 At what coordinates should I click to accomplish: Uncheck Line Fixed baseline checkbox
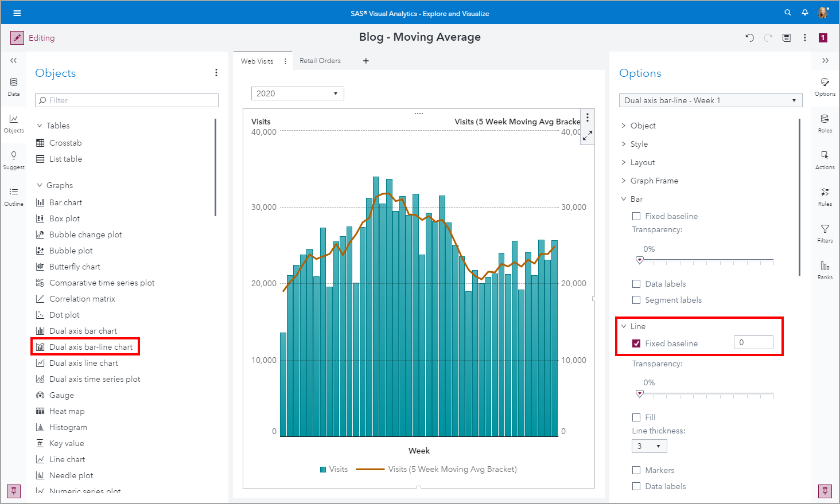pos(636,343)
